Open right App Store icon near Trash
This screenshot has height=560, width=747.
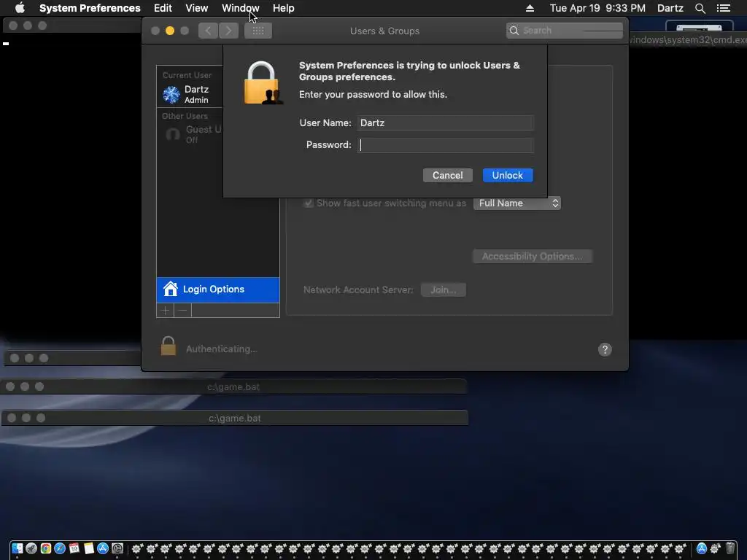(x=701, y=548)
